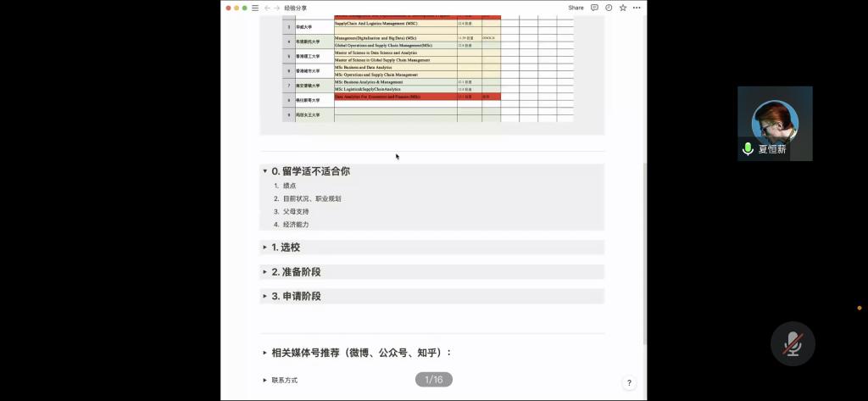Click the '经验分享' page title breadcrumb
The height and width of the screenshot is (401, 868).
(x=295, y=8)
